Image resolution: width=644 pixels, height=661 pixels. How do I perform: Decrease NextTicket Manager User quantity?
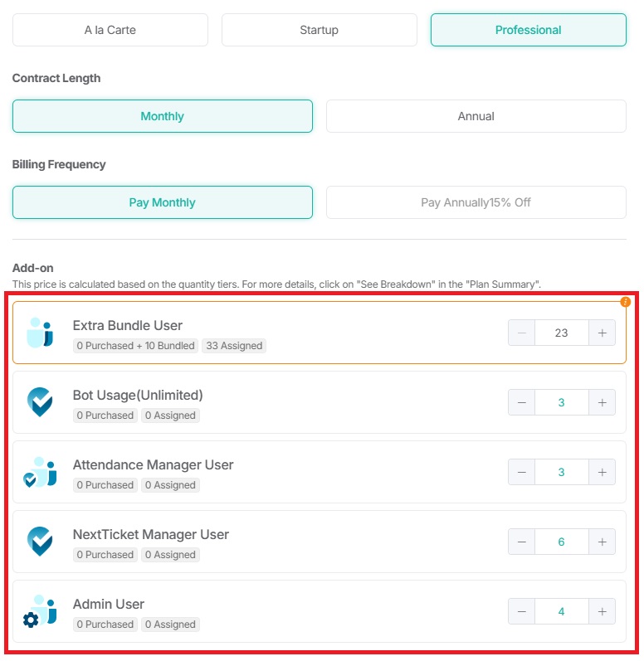coord(522,542)
